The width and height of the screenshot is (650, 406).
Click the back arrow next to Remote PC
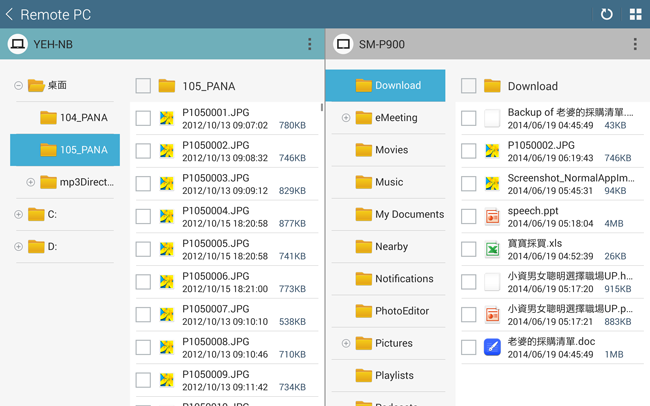click(10, 15)
